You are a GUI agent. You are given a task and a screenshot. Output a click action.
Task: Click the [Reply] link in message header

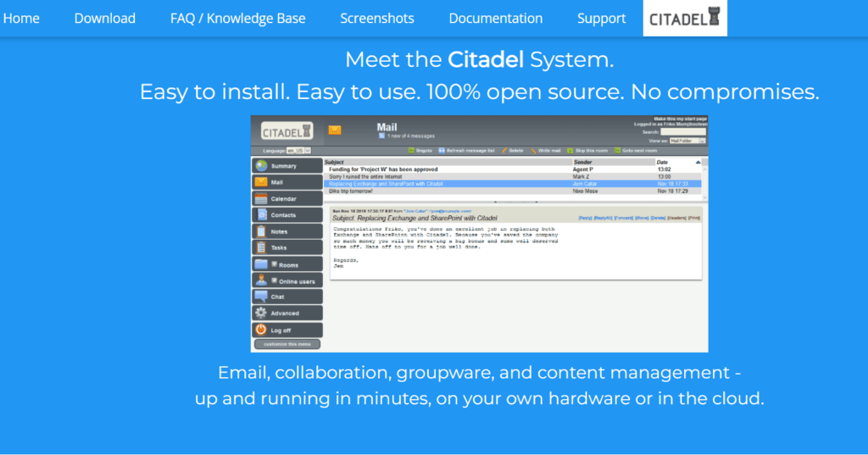click(x=585, y=218)
